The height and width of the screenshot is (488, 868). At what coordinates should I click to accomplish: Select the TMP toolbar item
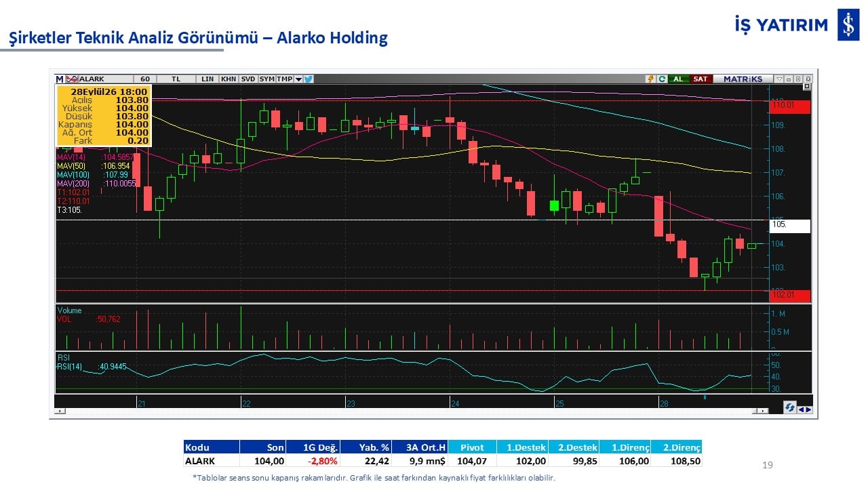(285, 79)
